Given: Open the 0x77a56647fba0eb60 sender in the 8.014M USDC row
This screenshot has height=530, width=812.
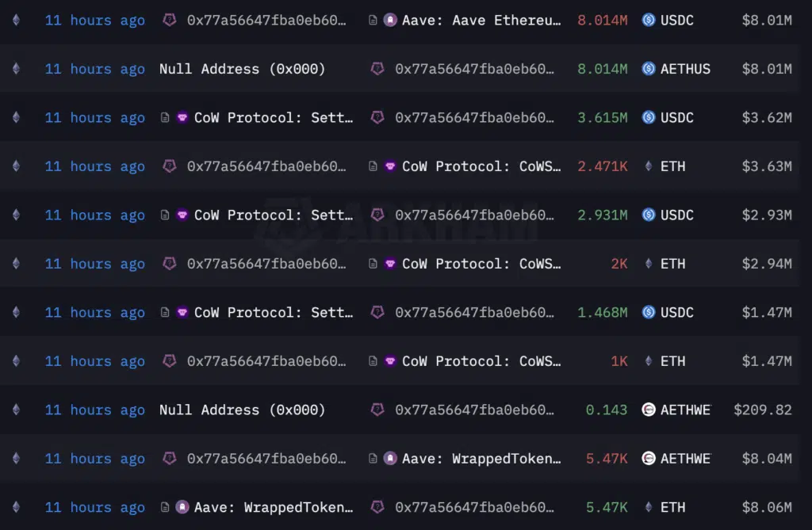Looking at the screenshot, I should pyautogui.click(x=266, y=21).
